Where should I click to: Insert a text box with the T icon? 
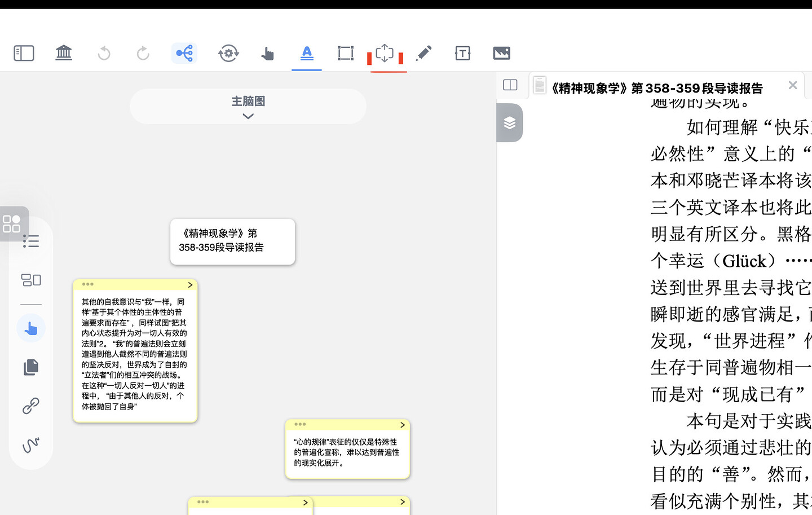click(462, 53)
